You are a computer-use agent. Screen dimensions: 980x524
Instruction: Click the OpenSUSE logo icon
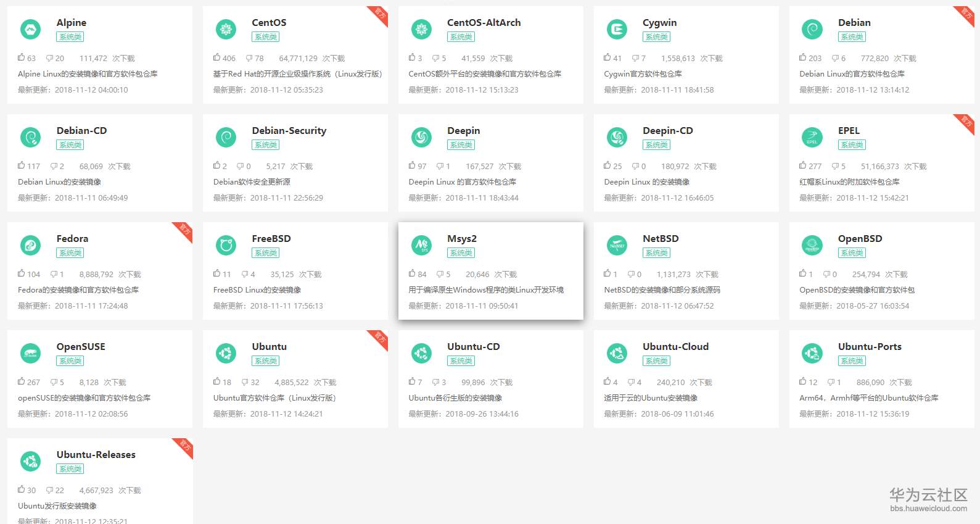coord(30,353)
